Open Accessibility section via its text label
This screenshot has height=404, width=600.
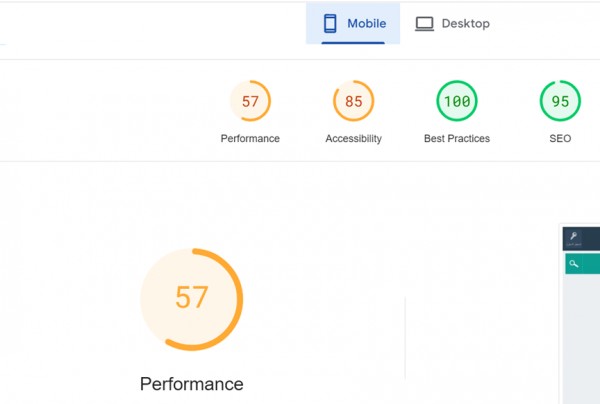[x=353, y=139]
